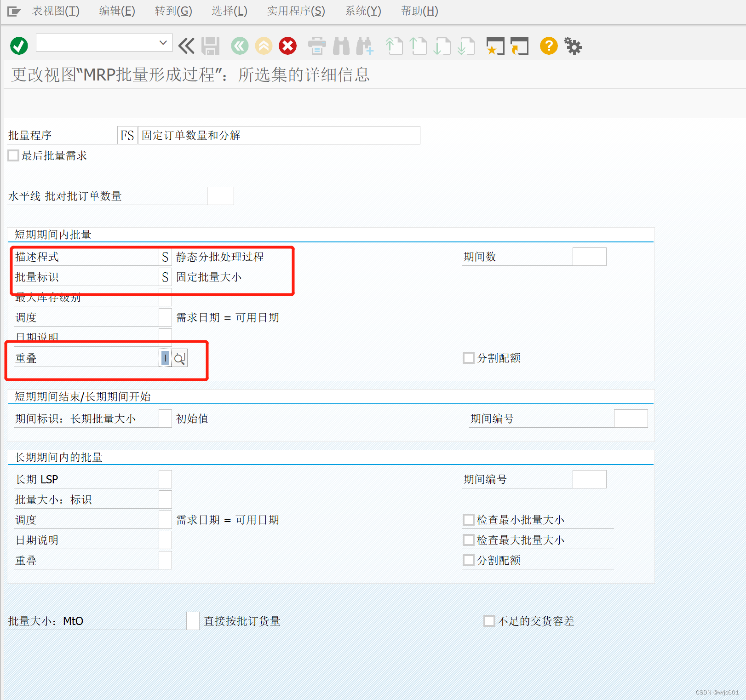
Task: Enable 检查最大批量大小 checkbox
Action: point(468,540)
